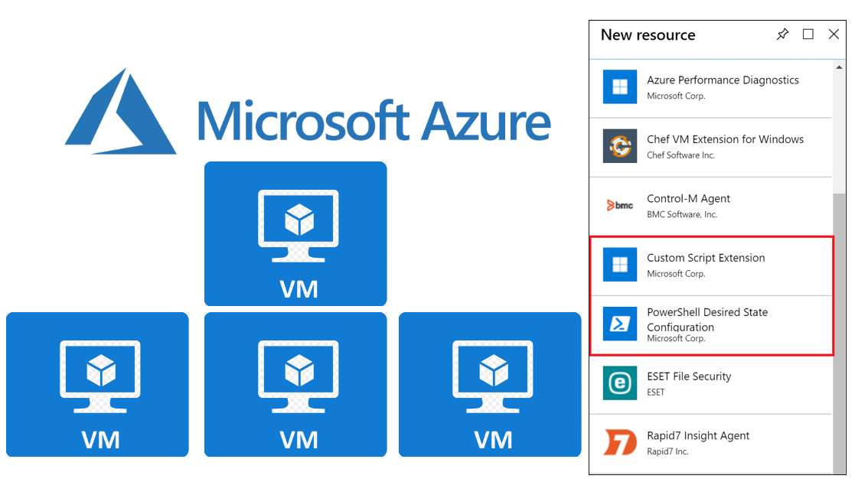The image size is (868, 482).
Task: Click the orange Rapid7 Insight Agent icon
Action: (x=619, y=443)
